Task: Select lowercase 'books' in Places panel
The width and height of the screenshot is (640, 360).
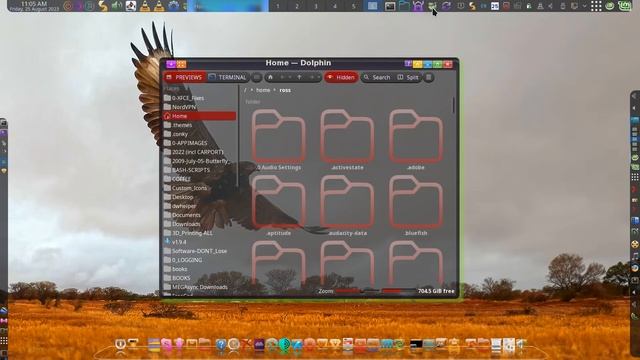Action: [200, 269]
